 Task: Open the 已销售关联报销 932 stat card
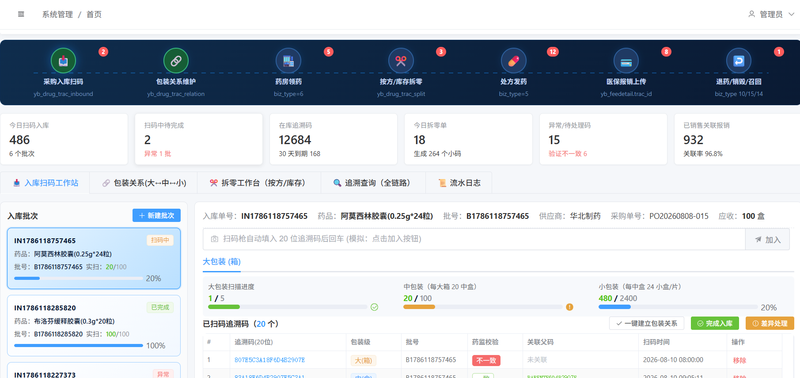click(x=737, y=139)
